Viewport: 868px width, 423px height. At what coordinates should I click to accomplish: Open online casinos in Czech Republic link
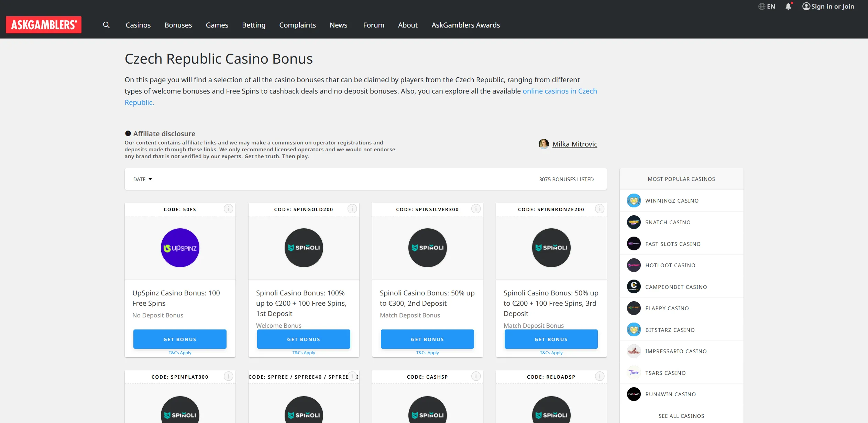361,97
